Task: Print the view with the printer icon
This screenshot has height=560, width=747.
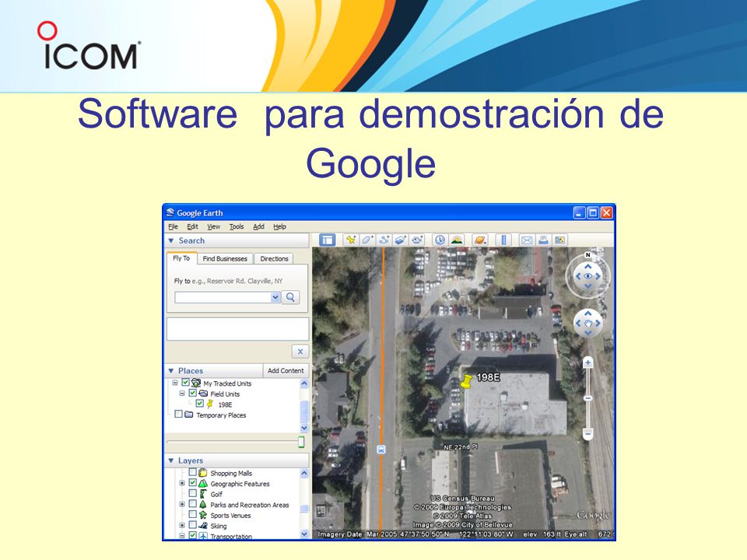Action: [x=543, y=240]
